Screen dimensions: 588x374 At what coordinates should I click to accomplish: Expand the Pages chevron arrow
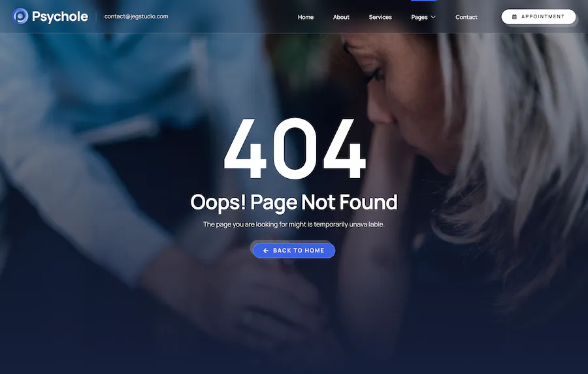433,17
